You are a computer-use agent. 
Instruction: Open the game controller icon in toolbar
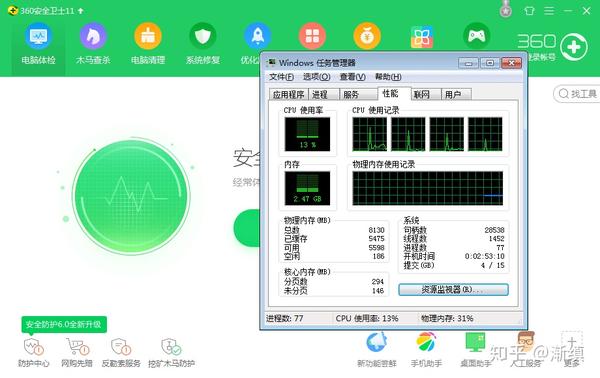476,36
